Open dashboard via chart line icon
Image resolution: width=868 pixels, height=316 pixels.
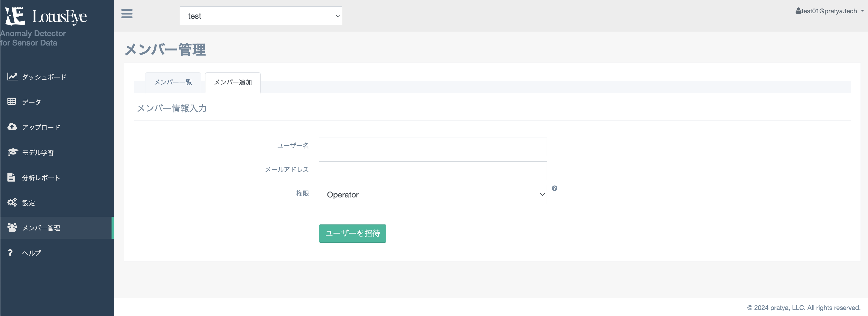[x=12, y=77]
